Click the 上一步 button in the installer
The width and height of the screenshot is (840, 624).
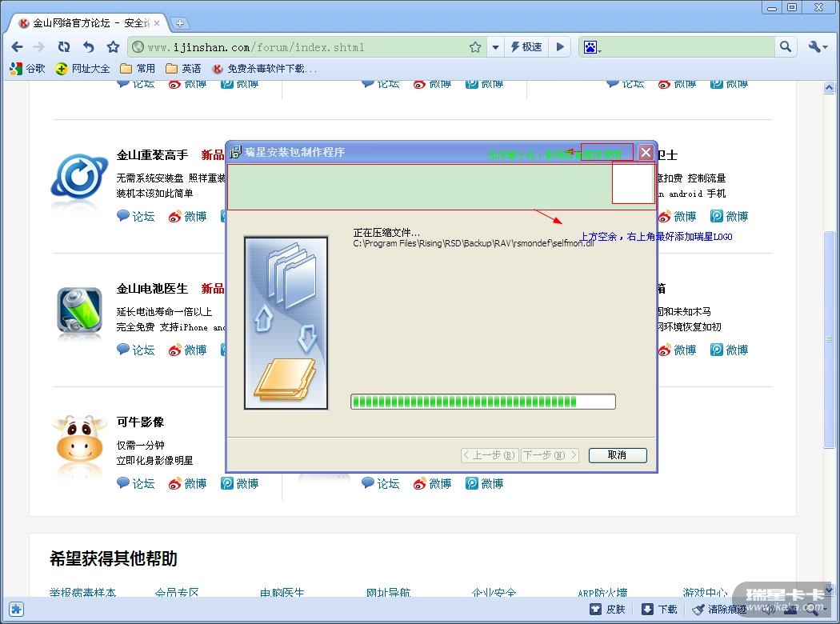(489, 454)
